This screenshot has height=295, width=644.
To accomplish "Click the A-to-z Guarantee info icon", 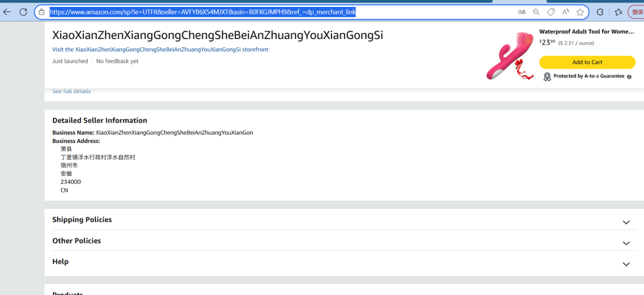I will coord(629,77).
